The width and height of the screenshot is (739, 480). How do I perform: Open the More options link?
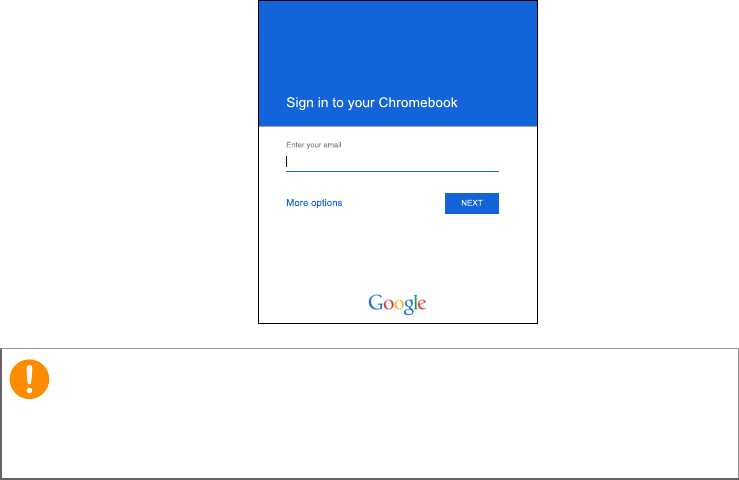coord(314,203)
